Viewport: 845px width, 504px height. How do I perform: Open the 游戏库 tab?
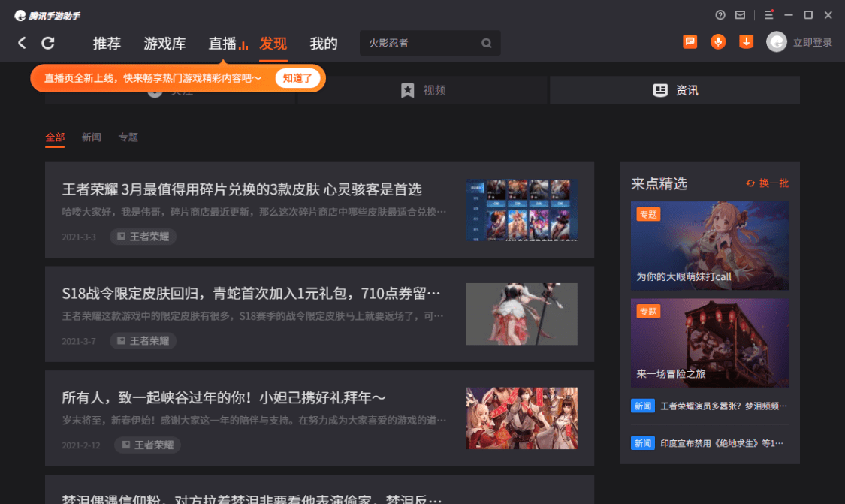coord(165,44)
